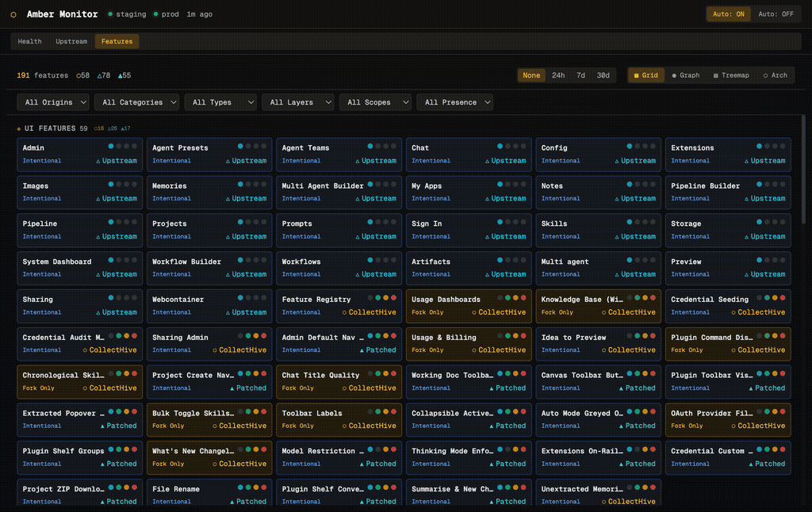Click the green prod status dot
This screenshot has height=512, width=812.
pos(156,14)
